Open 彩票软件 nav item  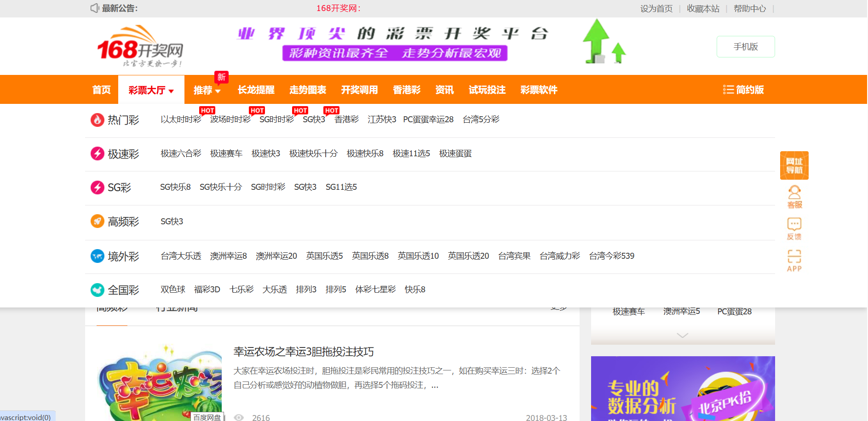(x=539, y=90)
